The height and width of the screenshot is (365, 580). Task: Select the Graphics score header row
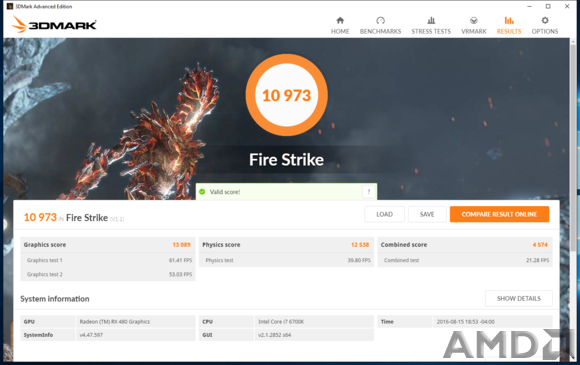(x=108, y=245)
